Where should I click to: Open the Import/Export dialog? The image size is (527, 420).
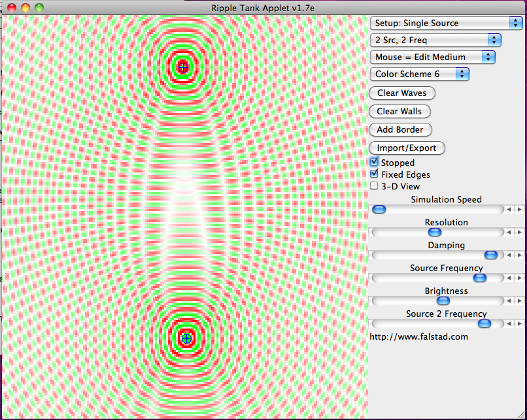click(407, 148)
